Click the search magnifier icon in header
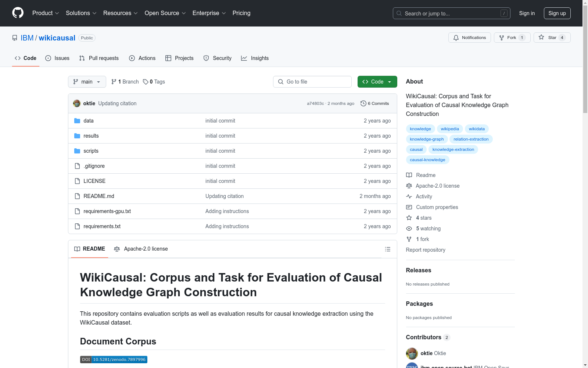This screenshot has width=588, height=368. click(x=399, y=13)
